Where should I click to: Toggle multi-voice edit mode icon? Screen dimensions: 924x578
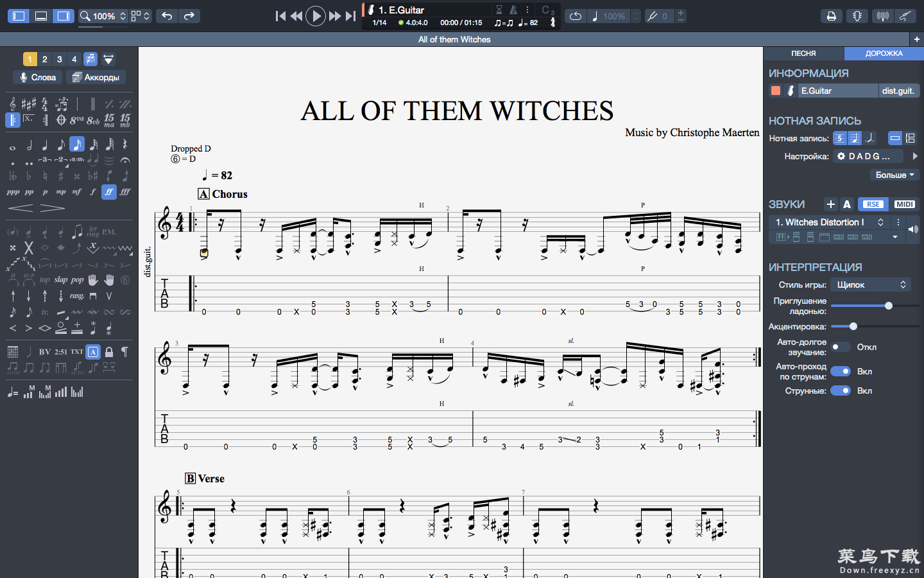pos(90,59)
